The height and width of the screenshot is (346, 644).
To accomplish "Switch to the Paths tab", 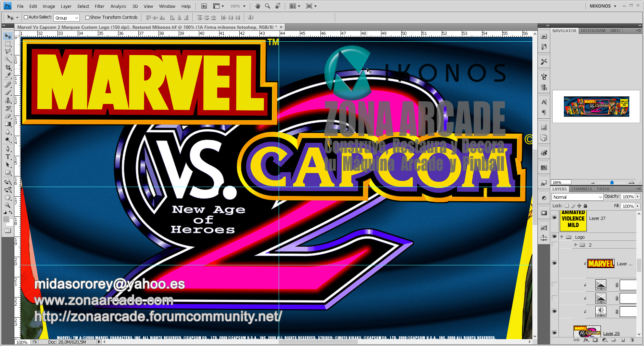I will (x=603, y=189).
